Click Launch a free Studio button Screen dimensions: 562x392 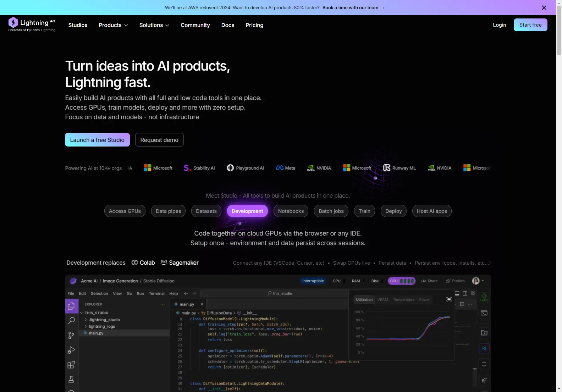tap(97, 140)
